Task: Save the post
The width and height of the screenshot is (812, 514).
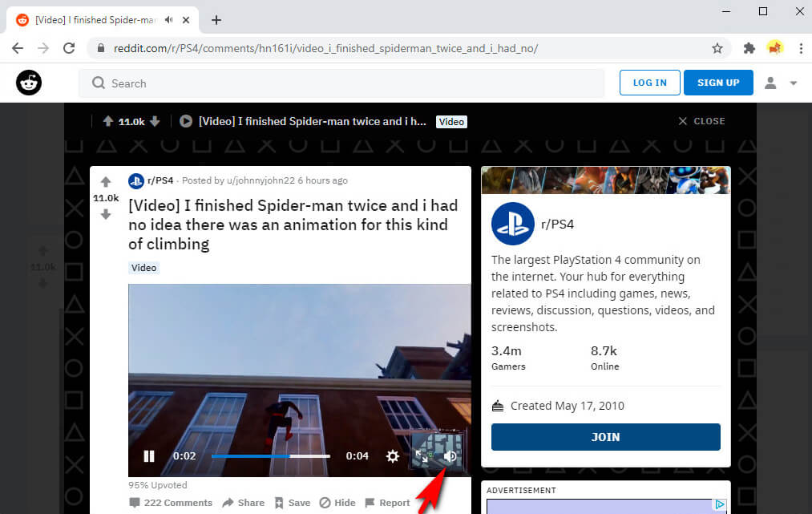Action: tap(293, 503)
